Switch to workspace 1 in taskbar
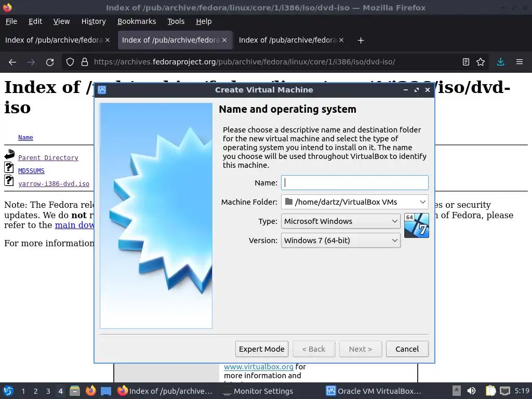This screenshot has width=532, height=399. click(23, 391)
